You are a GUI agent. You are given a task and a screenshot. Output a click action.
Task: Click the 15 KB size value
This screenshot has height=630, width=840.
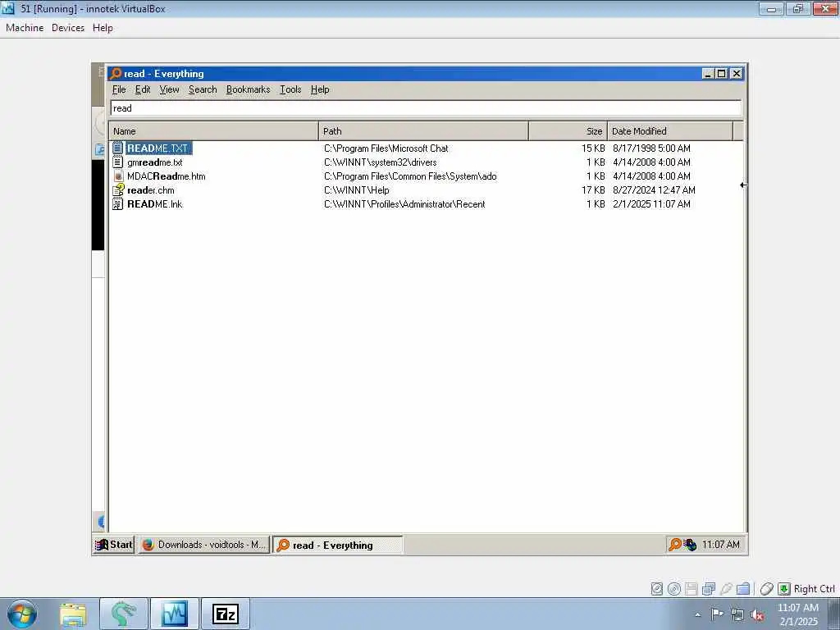[x=593, y=148]
